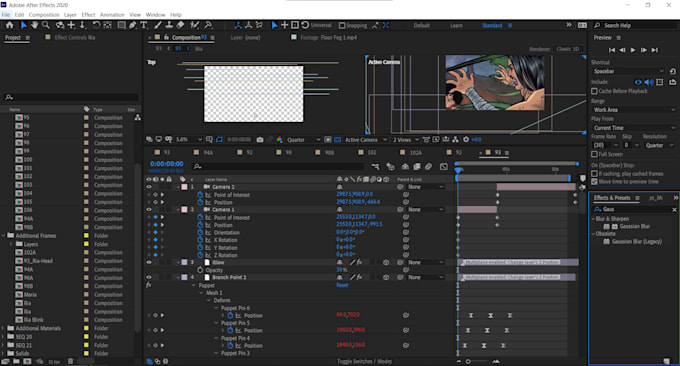Open the 5.6% magnification dropdown
Image resolution: width=680 pixels, height=366 pixels.
[x=188, y=140]
